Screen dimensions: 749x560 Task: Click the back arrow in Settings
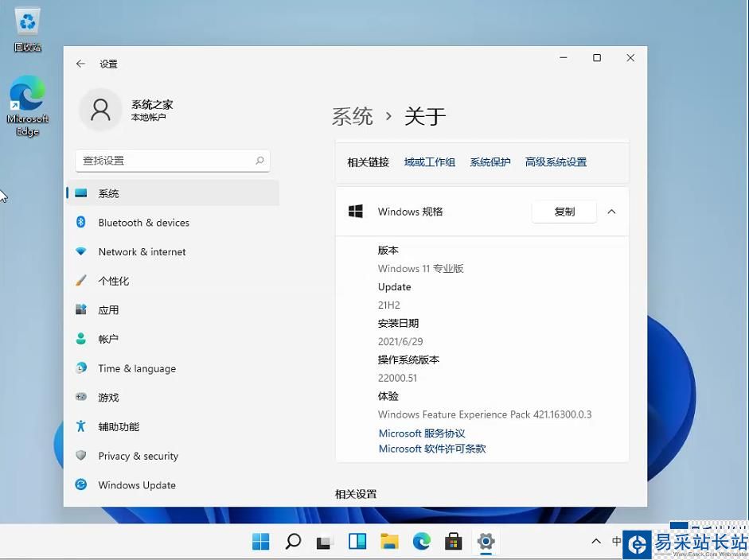(80, 64)
